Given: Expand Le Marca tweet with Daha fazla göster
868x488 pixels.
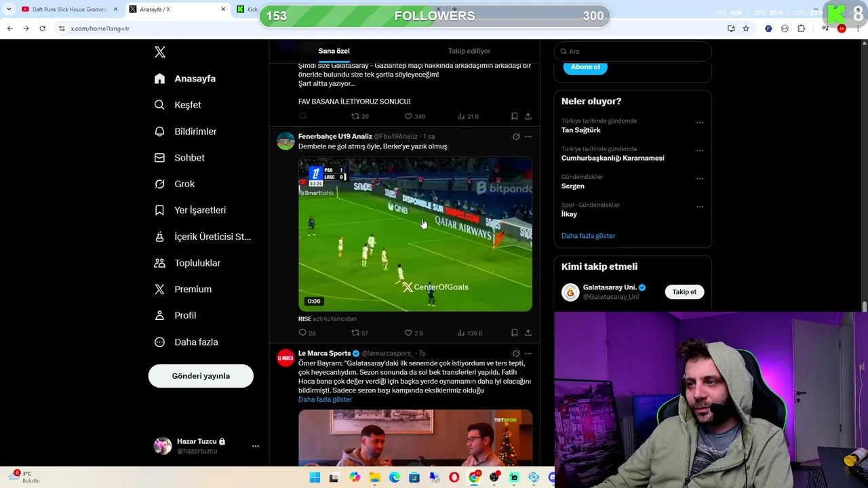Looking at the screenshot, I should pyautogui.click(x=325, y=400).
